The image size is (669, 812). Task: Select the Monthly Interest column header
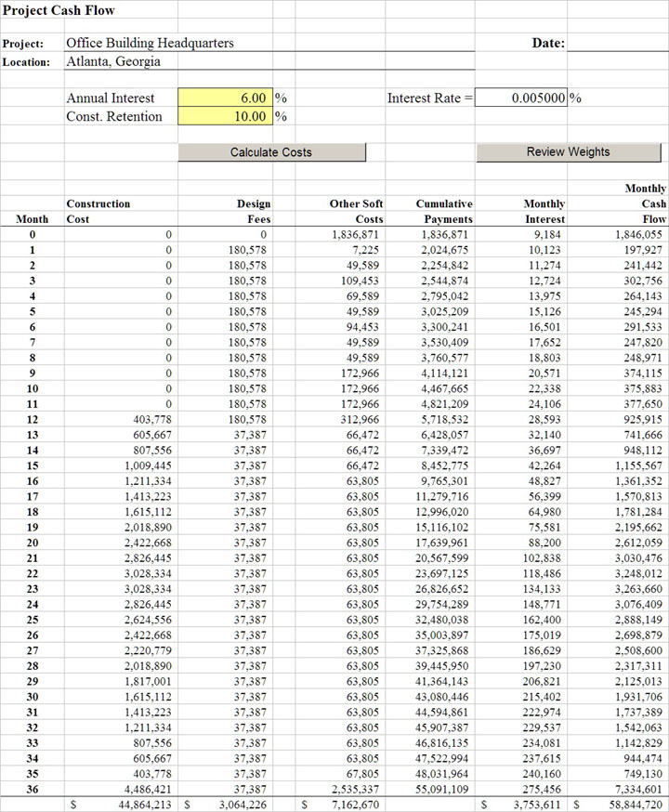[x=544, y=211]
